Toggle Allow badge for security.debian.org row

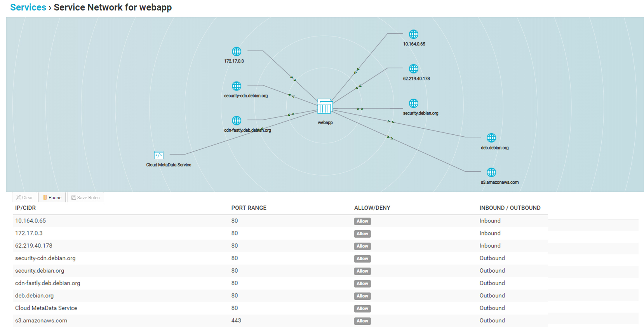tap(362, 271)
